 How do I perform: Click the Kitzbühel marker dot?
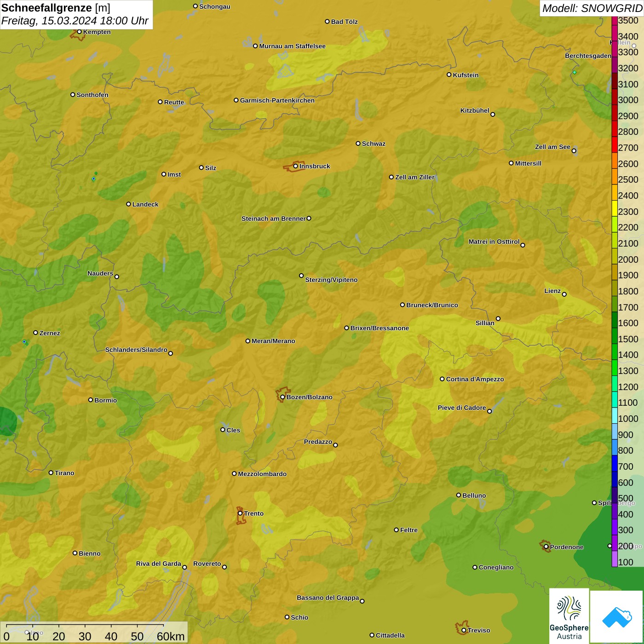493,114
